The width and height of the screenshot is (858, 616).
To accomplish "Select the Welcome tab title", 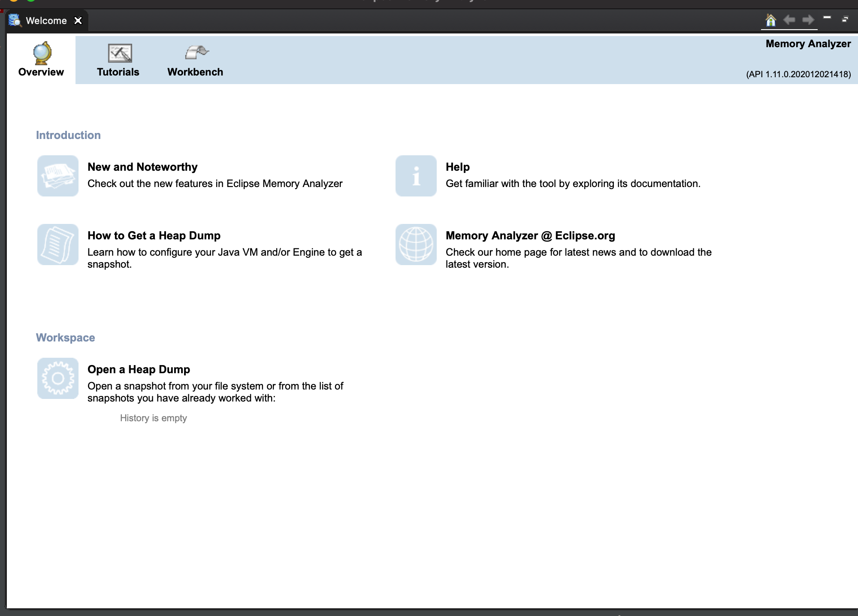I will [x=46, y=21].
